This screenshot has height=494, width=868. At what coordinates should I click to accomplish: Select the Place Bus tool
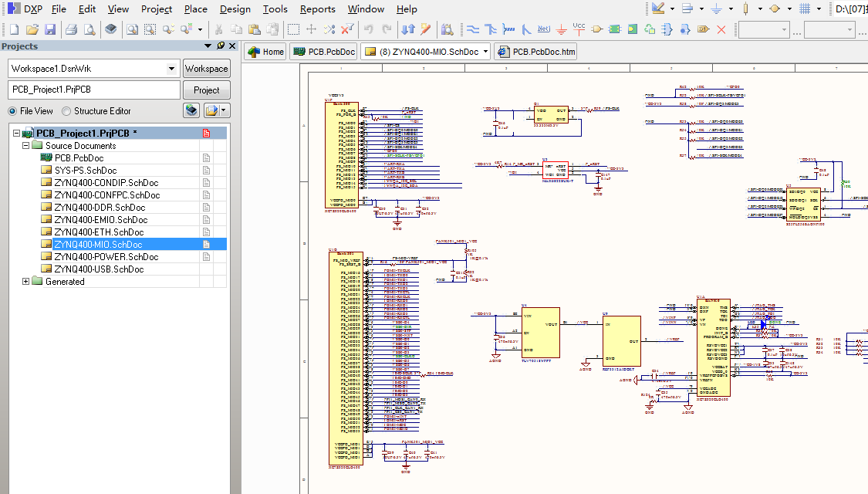(491, 29)
